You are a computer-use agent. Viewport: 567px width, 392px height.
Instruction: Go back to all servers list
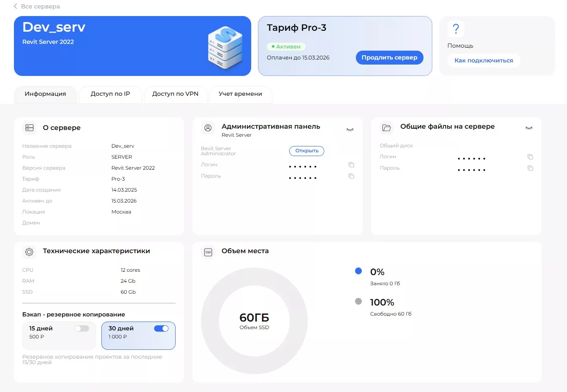coord(37,6)
